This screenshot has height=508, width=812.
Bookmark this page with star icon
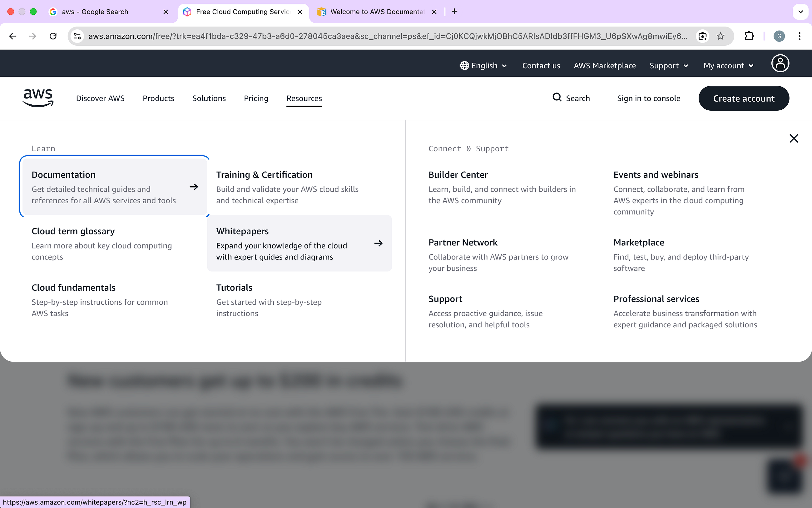(x=720, y=36)
